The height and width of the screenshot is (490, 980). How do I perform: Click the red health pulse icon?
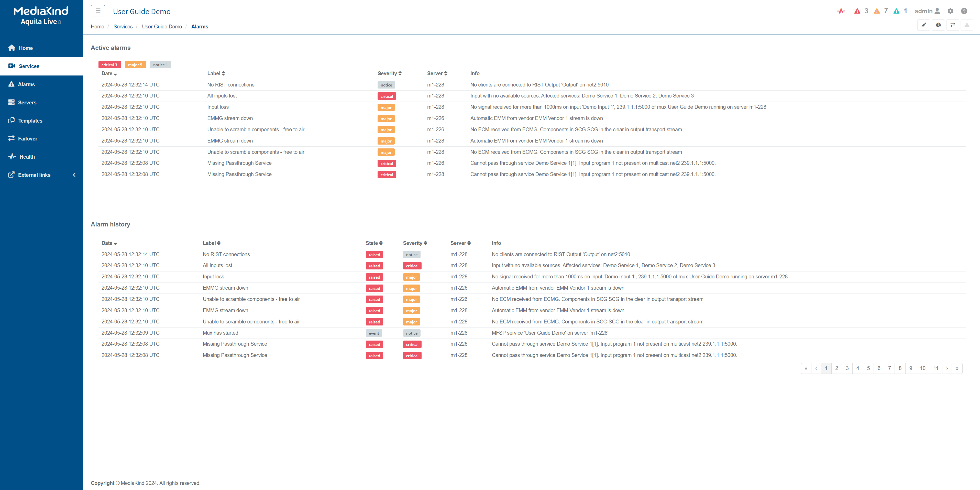coord(841,11)
